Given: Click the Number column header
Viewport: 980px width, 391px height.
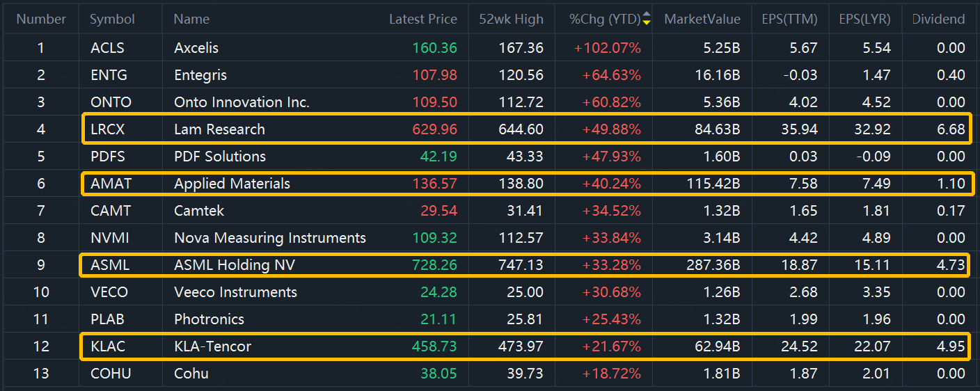Looking at the screenshot, I should [41, 19].
